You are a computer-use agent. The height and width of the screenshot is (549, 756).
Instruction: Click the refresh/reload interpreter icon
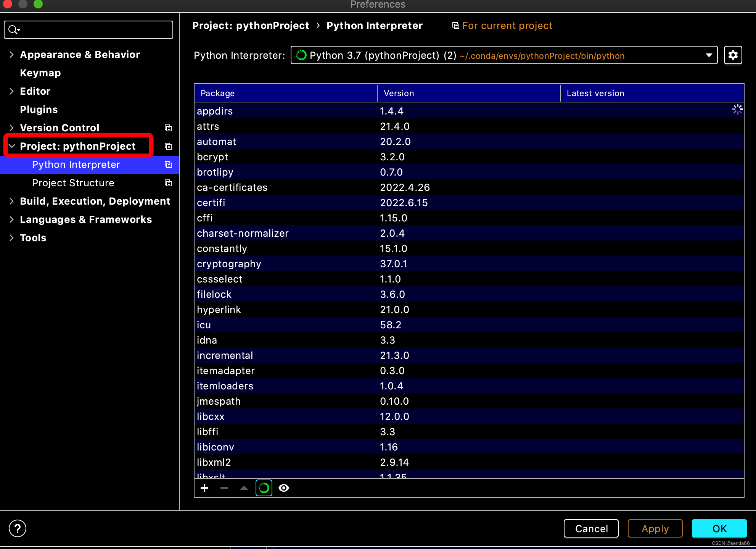pyautogui.click(x=263, y=488)
